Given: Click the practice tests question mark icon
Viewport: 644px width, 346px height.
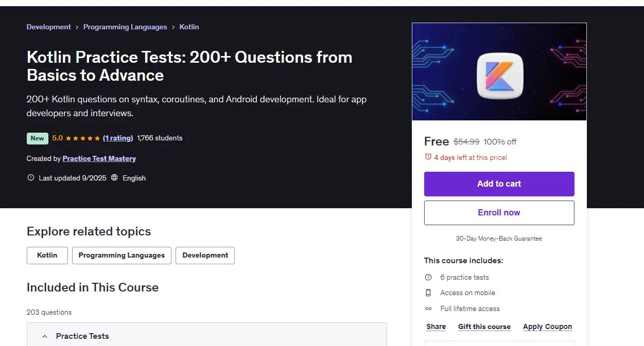Looking at the screenshot, I should pyautogui.click(x=428, y=277).
